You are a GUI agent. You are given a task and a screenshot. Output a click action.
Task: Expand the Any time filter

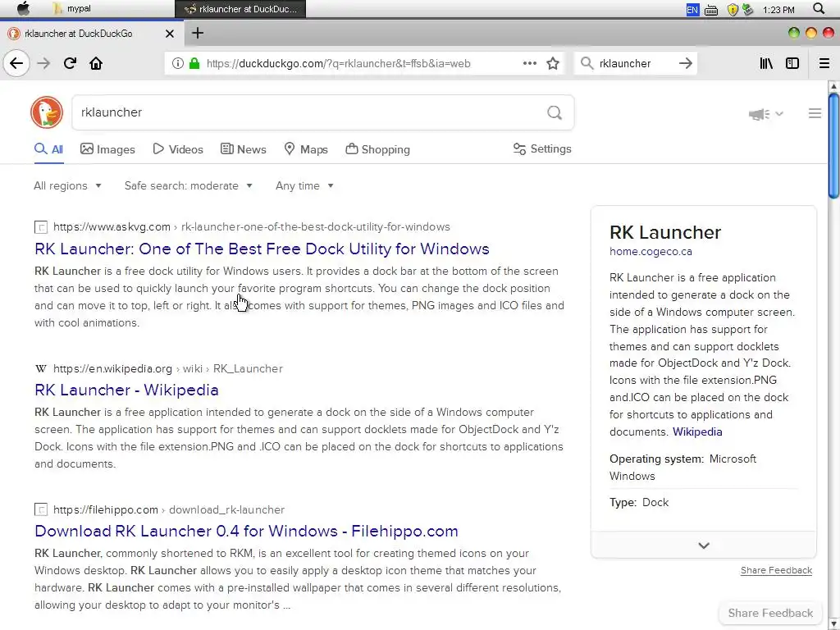(305, 186)
